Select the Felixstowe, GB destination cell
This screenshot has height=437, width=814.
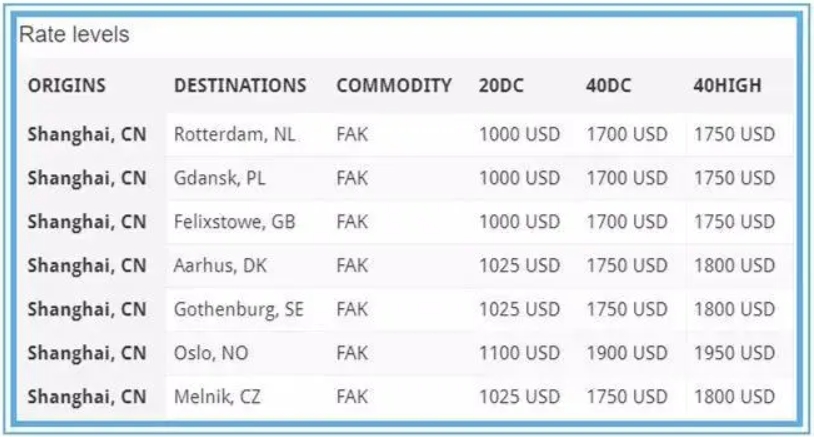[235, 222]
